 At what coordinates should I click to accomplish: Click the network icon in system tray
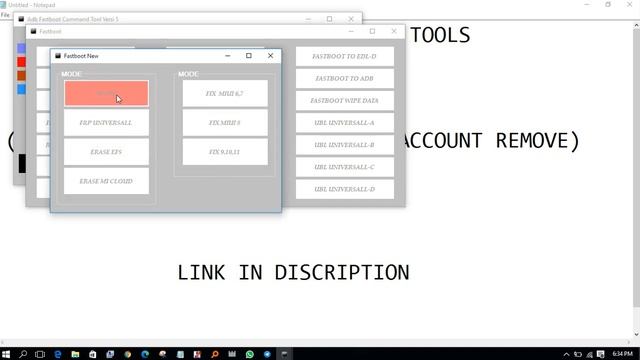589,354
